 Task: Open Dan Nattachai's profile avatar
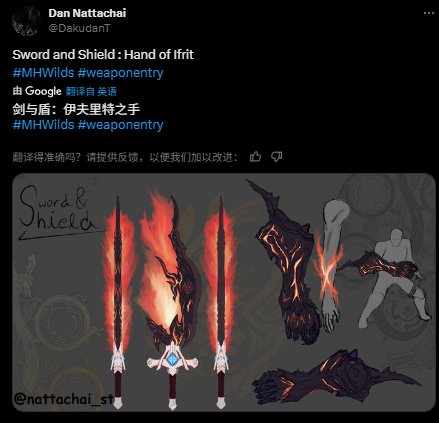point(26,21)
